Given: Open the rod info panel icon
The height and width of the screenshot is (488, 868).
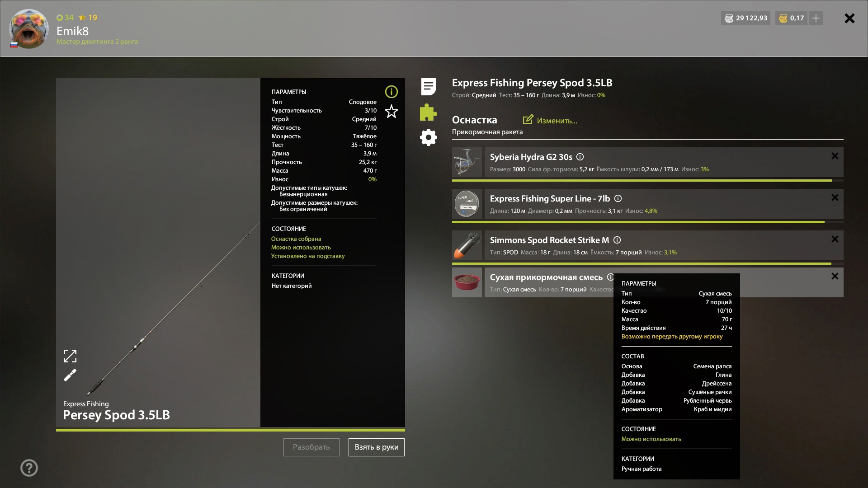Looking at the screenshot, I should point(392,92).
